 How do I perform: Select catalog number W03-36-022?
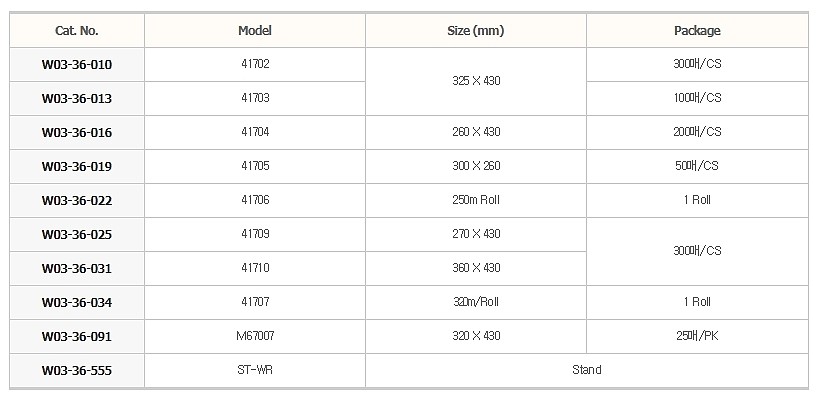[77, 201]
